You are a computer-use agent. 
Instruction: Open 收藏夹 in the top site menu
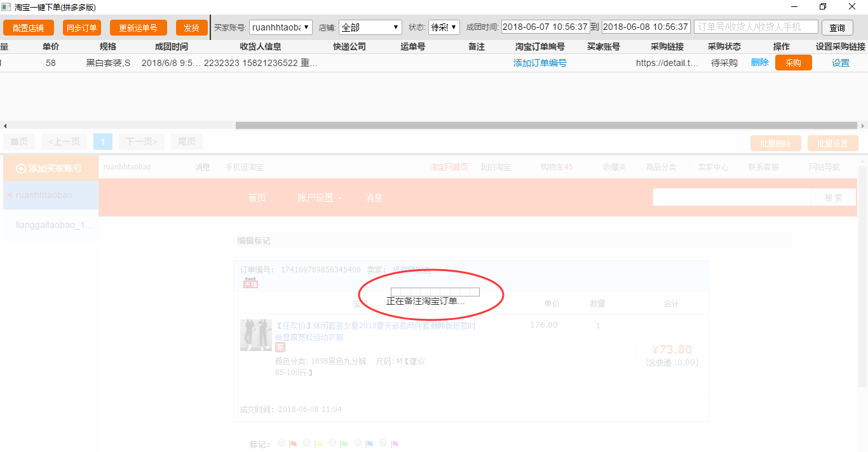[x=614, y=167]
